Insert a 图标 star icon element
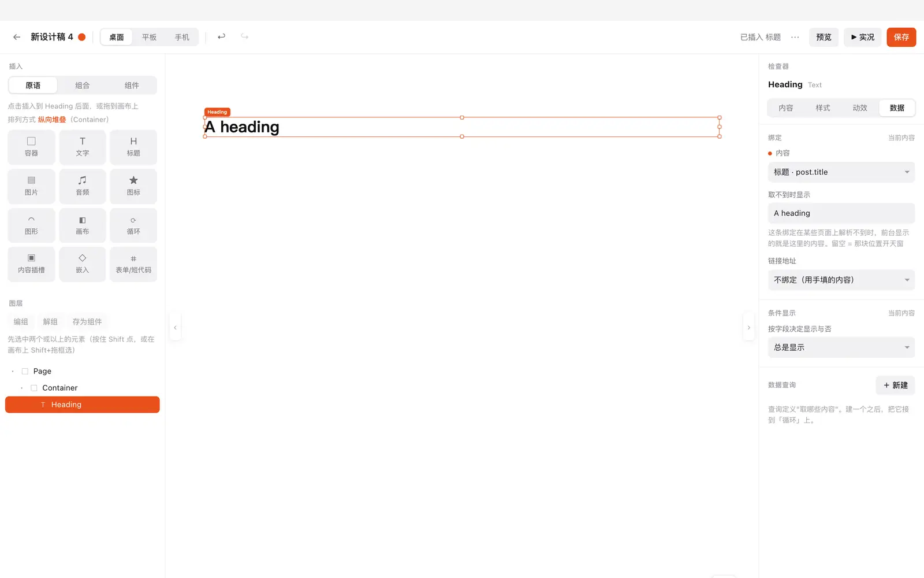924x578 pixels. click(x=133, y=186)
